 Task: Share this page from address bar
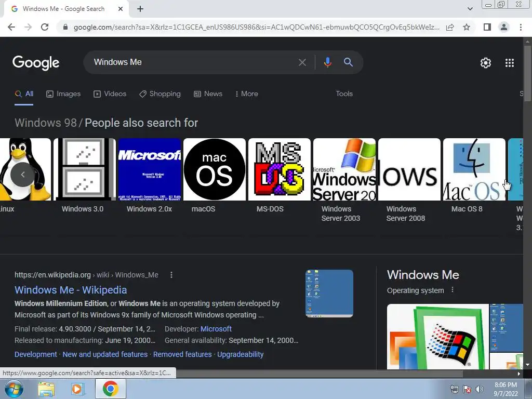450,27
